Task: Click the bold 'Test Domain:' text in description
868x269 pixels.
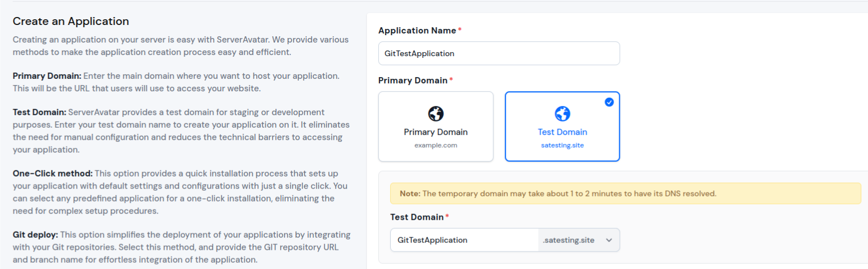Action: 39,112
